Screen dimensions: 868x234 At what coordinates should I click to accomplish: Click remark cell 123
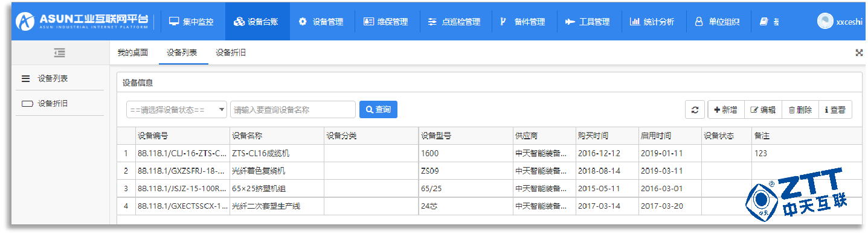pyautogui.click(x=806, y=153)
